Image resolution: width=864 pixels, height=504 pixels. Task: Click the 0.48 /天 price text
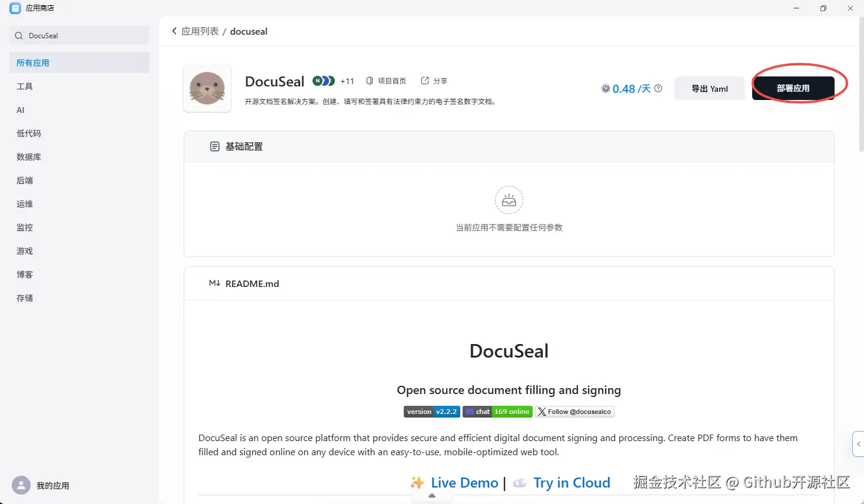(632, 88)
